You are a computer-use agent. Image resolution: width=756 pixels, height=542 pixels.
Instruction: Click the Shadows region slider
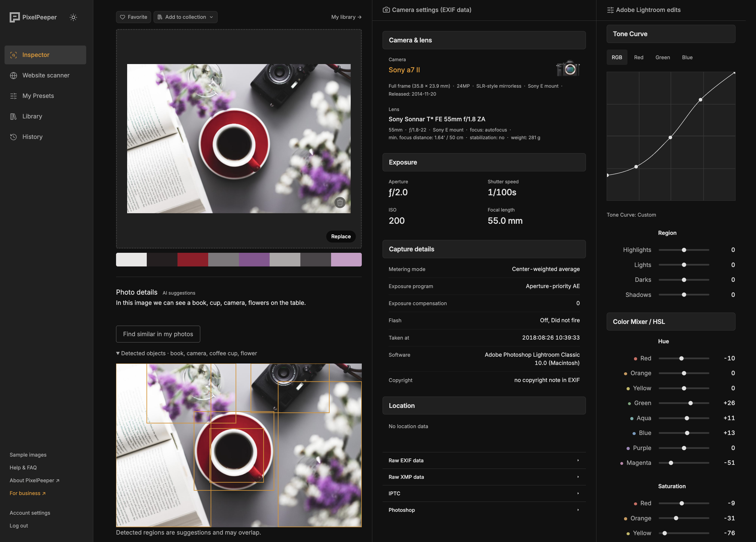[x=684, y=295]
